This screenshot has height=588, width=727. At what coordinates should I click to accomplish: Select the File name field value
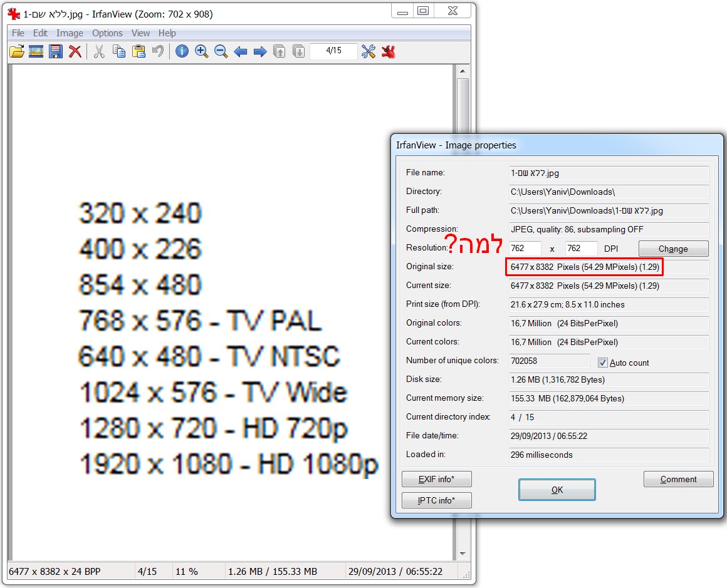point(609,173)
